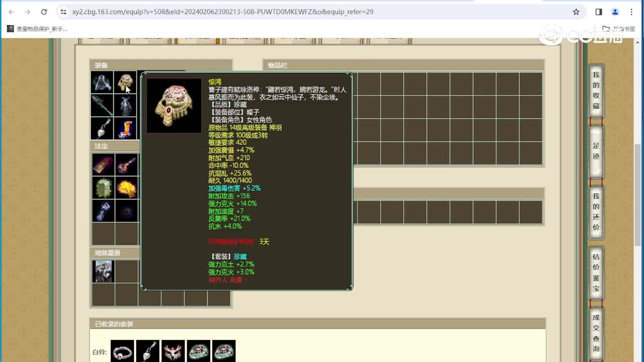
Task: Click 加强毒伤害 +5.2% line
Action: [234, 188]
